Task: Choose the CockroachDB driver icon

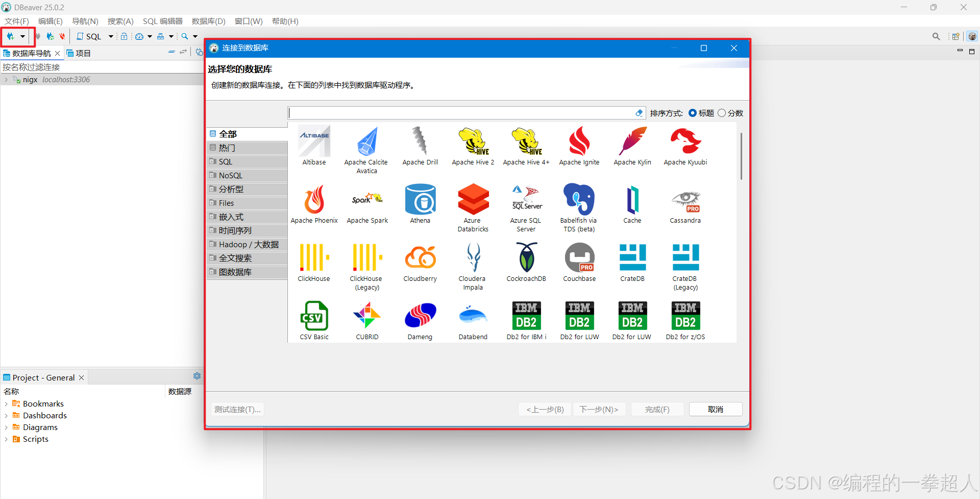Action: [526, 257]
